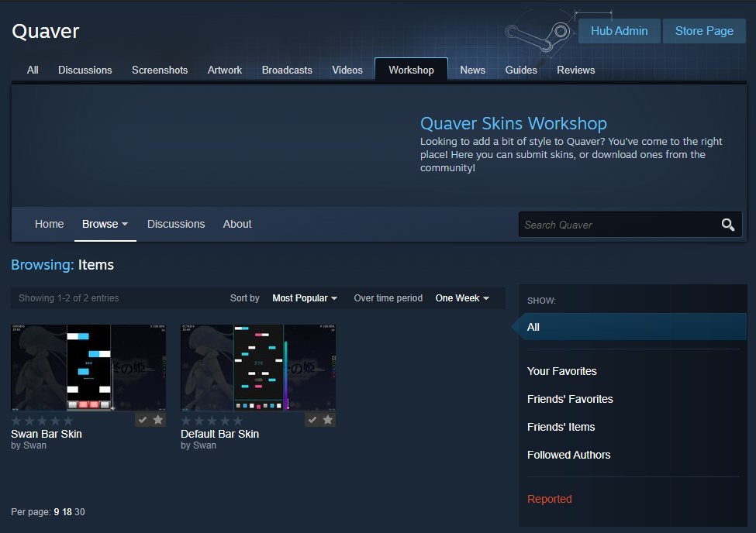Open the Sort by Most Popular dropdown
The height and width of the screenshot is (533, 756).
tap(304, 297)
